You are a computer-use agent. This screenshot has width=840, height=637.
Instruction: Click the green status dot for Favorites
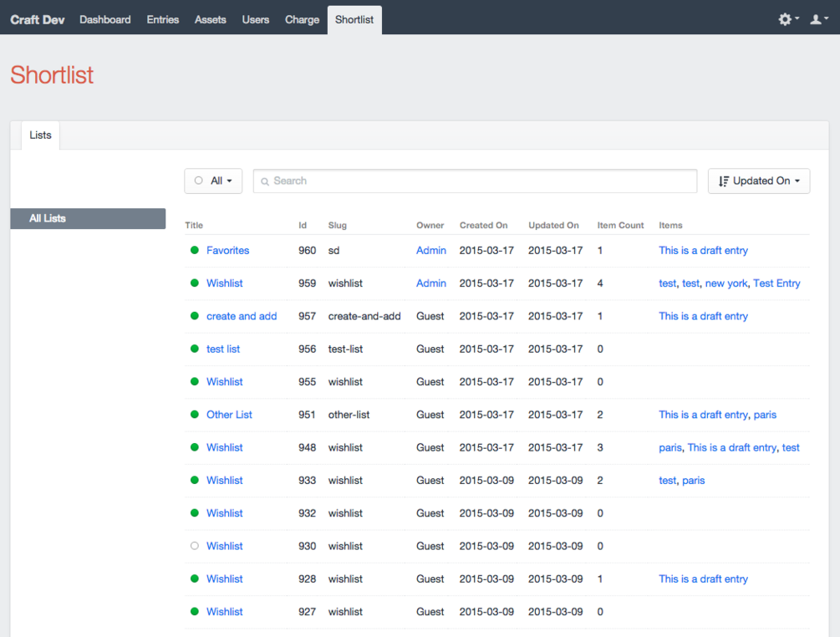coord(195,250)
